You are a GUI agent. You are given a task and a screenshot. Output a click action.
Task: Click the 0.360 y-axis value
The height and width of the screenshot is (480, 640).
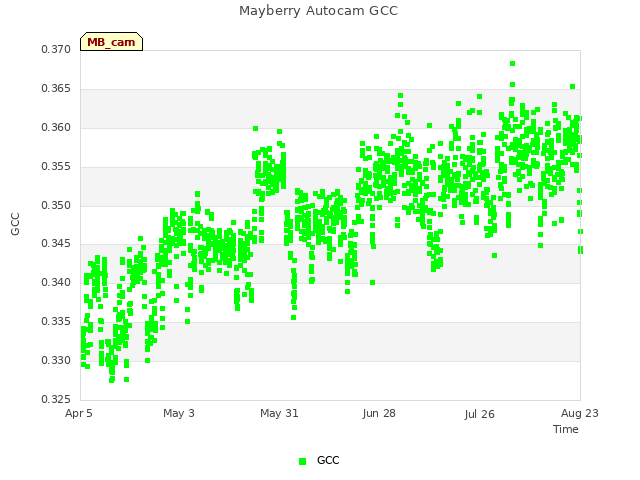point(56,127)
